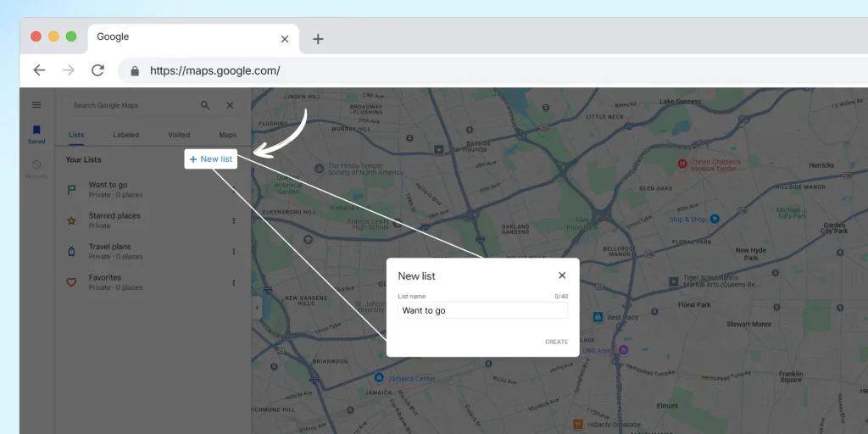Click the Herricks map label
Image resolution: width=868 pixels, height=434 pixels.
pos(821,165)
